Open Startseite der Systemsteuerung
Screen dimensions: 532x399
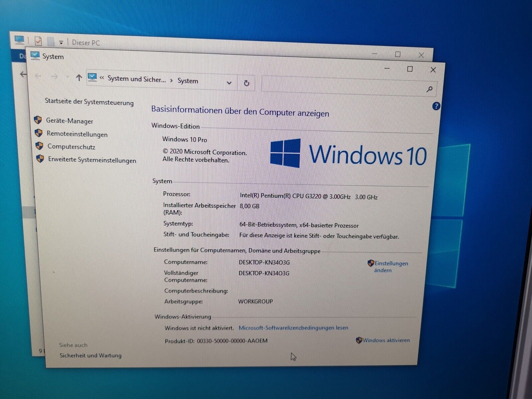[x=89, y=102]
